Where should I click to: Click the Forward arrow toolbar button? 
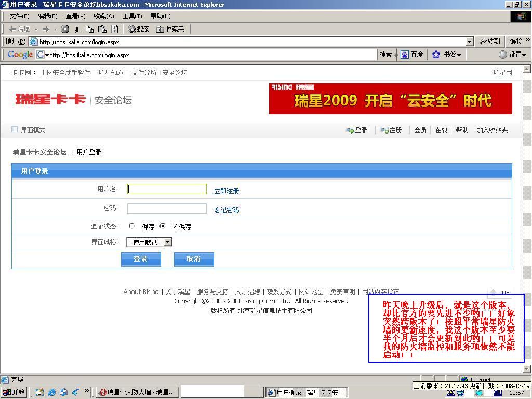pos(46,29)
